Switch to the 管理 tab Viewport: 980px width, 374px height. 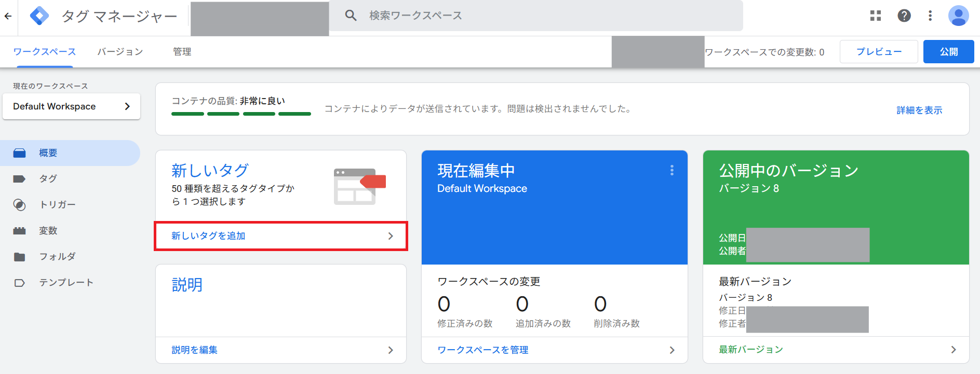[182, 52]
